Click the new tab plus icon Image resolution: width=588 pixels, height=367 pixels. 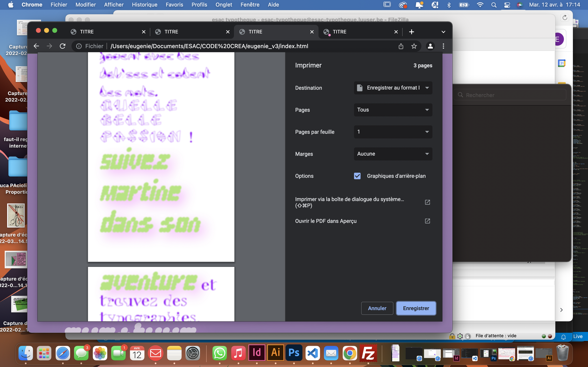coord(411,32)
